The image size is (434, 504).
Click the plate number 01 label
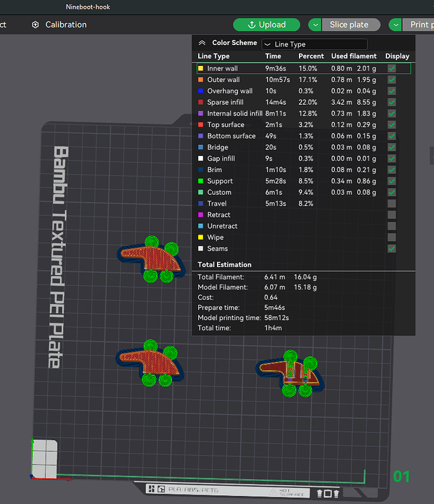pyautogui.click(x=401, y=476)
